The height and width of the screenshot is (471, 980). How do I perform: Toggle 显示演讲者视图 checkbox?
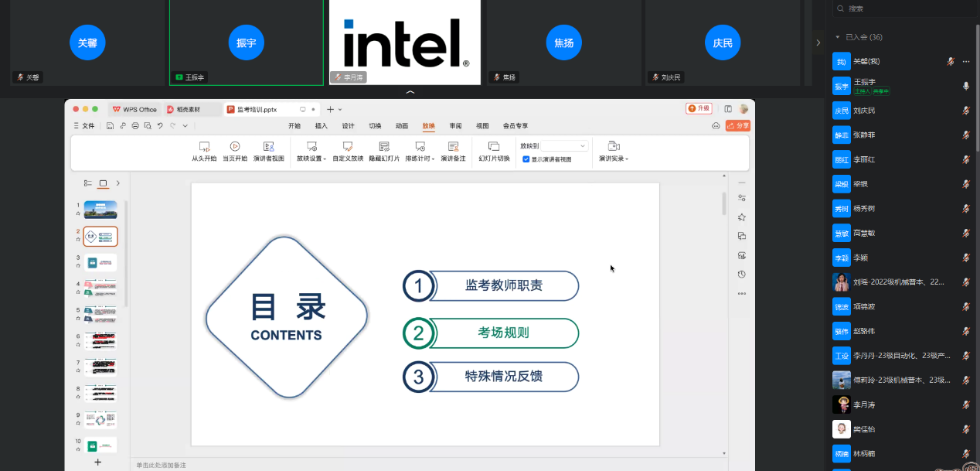[x=526, y=159]
